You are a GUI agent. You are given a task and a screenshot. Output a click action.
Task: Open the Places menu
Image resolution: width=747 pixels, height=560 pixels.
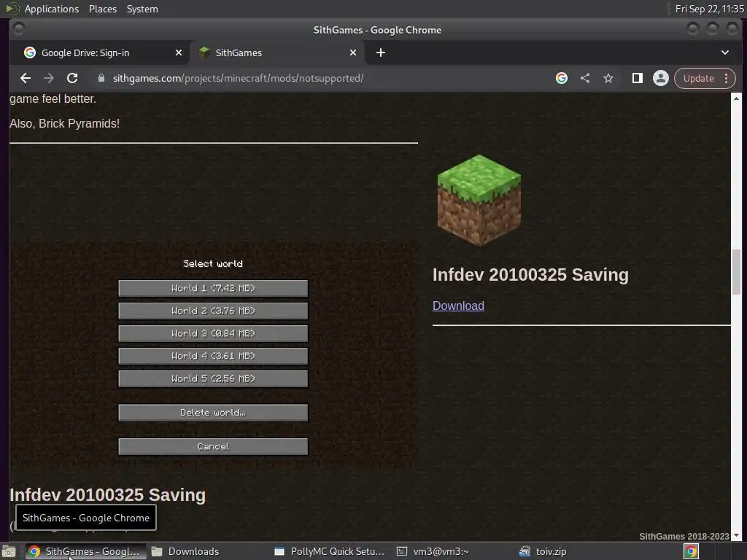point(102,9)
